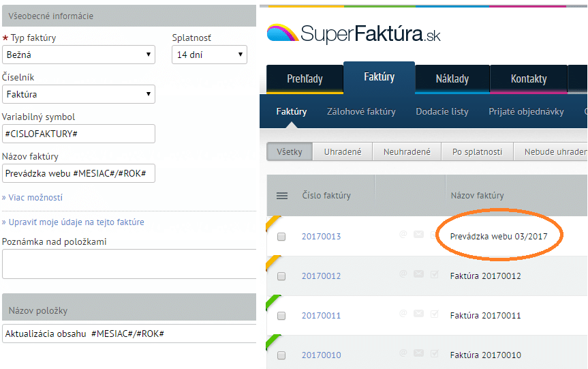
Task: Click the @ email icon in row 20170011
Action: point(403,314)
